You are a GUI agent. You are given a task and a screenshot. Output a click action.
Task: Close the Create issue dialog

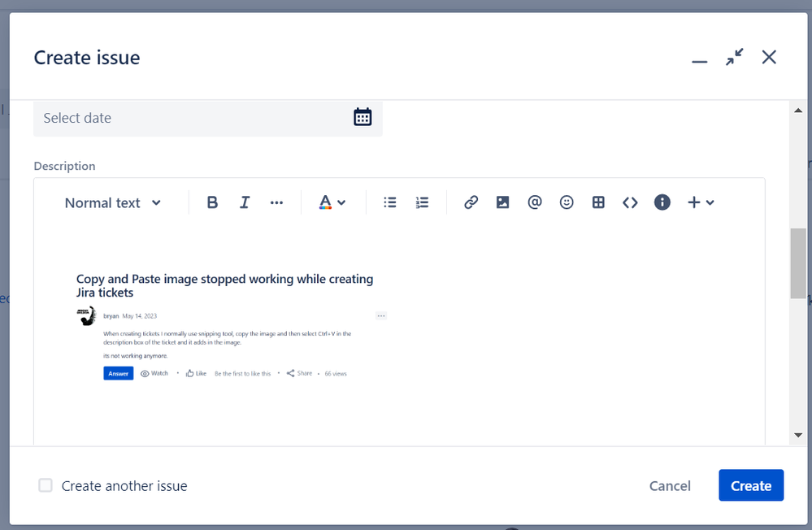[x=769, y=57]
